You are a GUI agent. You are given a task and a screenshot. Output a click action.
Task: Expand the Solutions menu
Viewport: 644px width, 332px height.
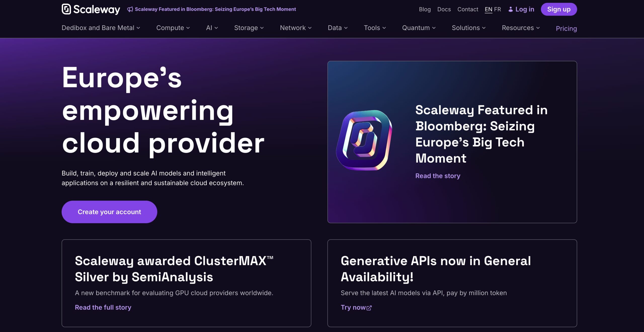469,28
